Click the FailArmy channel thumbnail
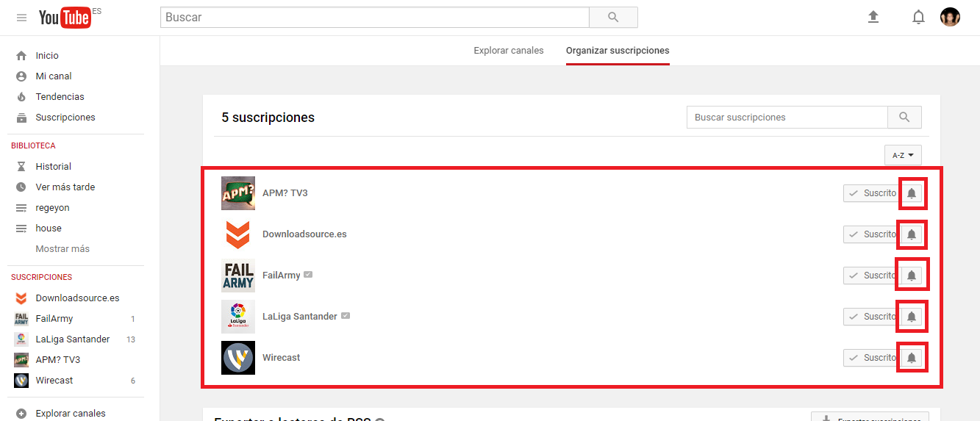 238,276
